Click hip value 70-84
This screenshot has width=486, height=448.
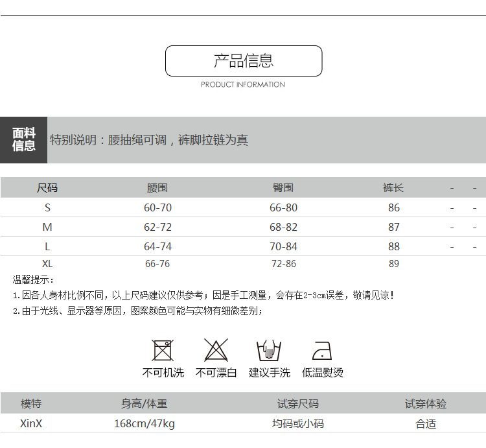pyautogui.click(x=283, y=246)
